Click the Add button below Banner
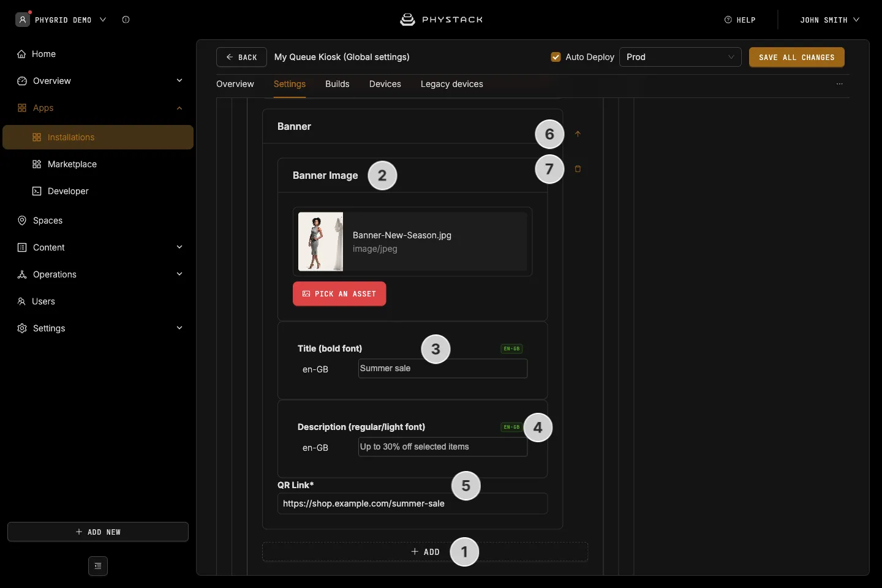This screenshot has height=588, width=882. pyautogui.click(x=425, y=552)
